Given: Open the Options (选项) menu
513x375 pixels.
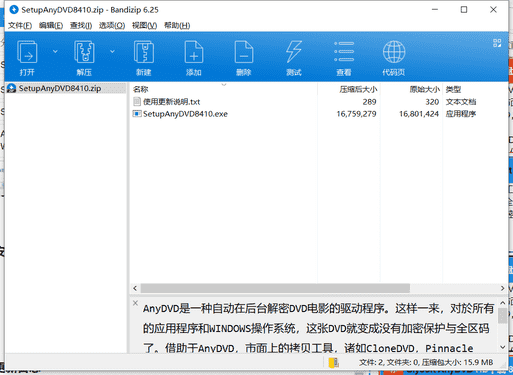Looking at the screenshot, I should click(112, 26).
